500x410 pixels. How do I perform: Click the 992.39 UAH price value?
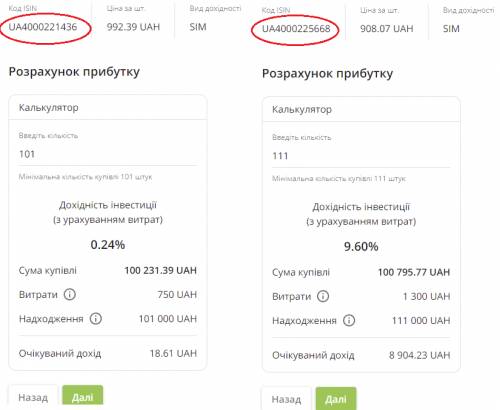pos(133,27)
